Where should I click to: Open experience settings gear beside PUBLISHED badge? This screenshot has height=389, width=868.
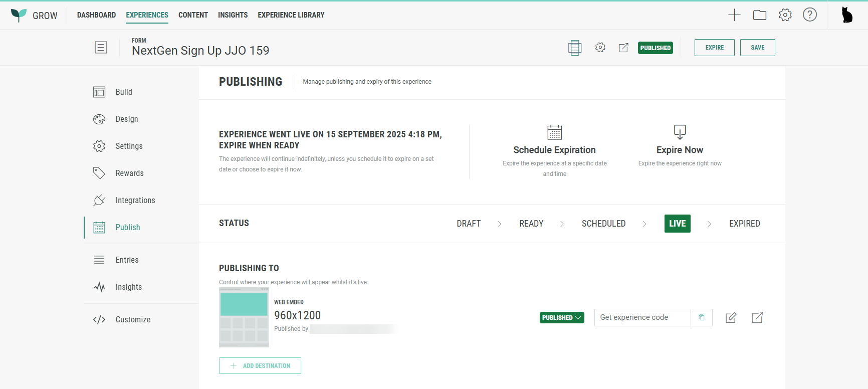click(600, 48)
